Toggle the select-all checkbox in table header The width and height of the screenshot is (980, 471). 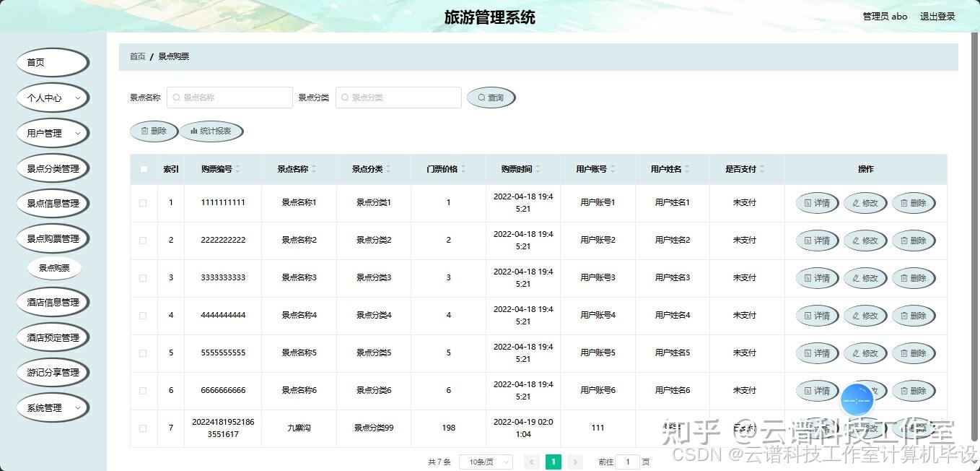coord(143,168)
